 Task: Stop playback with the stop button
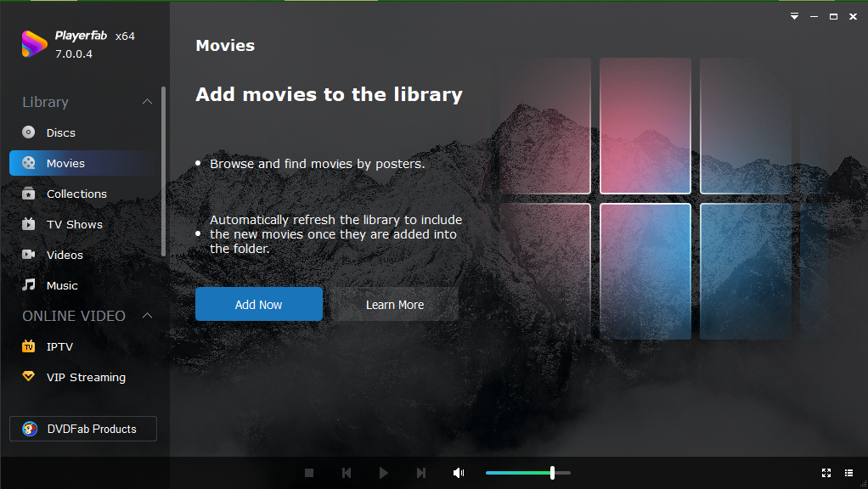pyautogui.click(x=309, y=473)
